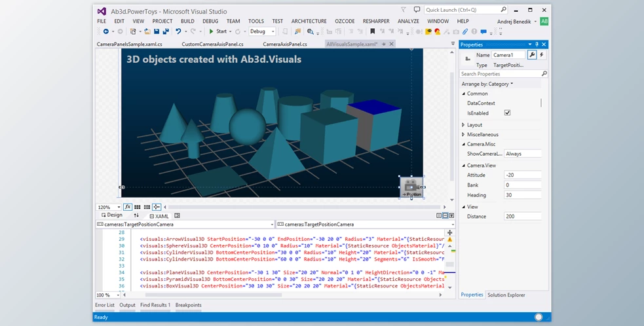Click search icon in Search Properties box
This screenshot has width=644, height=326.
pos(544,74)
